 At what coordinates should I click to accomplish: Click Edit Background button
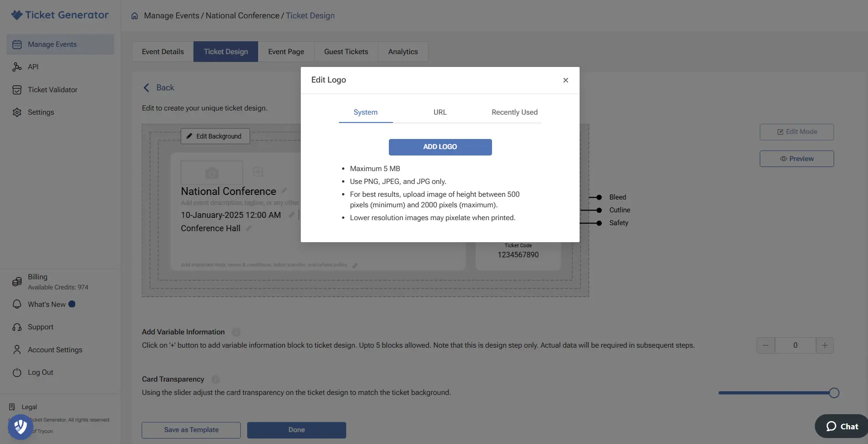(x=215, y=136)
